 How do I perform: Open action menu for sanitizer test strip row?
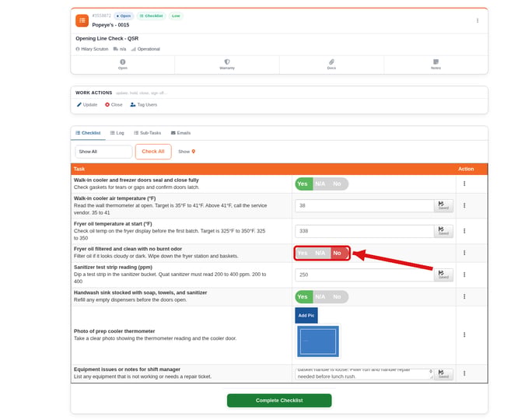(x=464, y=275)
